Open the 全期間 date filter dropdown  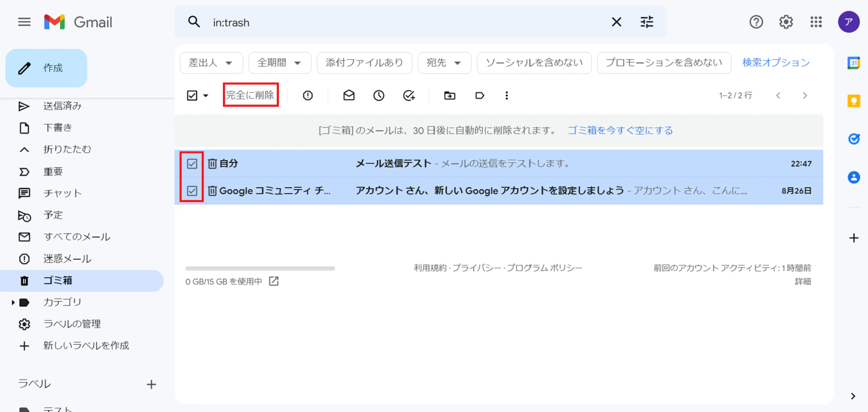[280, 63]
